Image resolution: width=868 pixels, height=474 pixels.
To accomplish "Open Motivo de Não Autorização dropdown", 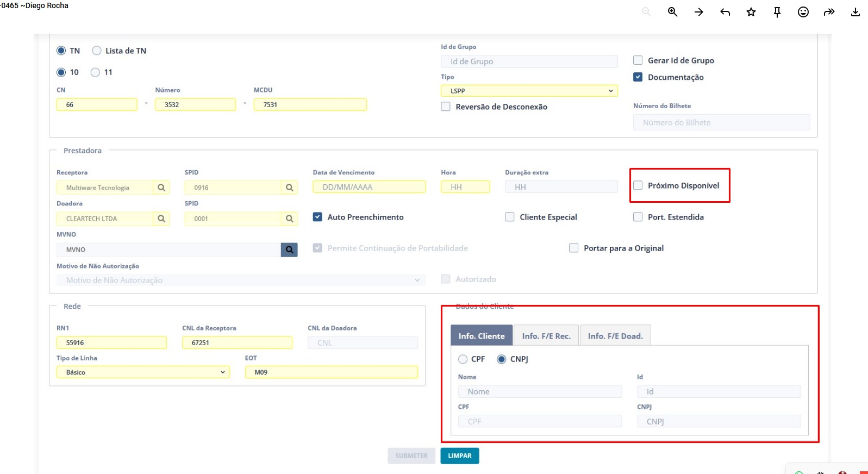I will click(x=241, y=280).
